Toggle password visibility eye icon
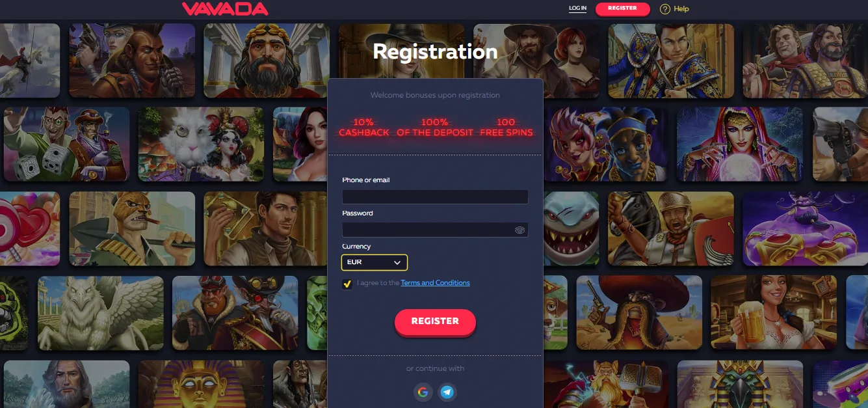Viewport: 868px width, 408px height. pyautogui.click(x=519, y=230)
